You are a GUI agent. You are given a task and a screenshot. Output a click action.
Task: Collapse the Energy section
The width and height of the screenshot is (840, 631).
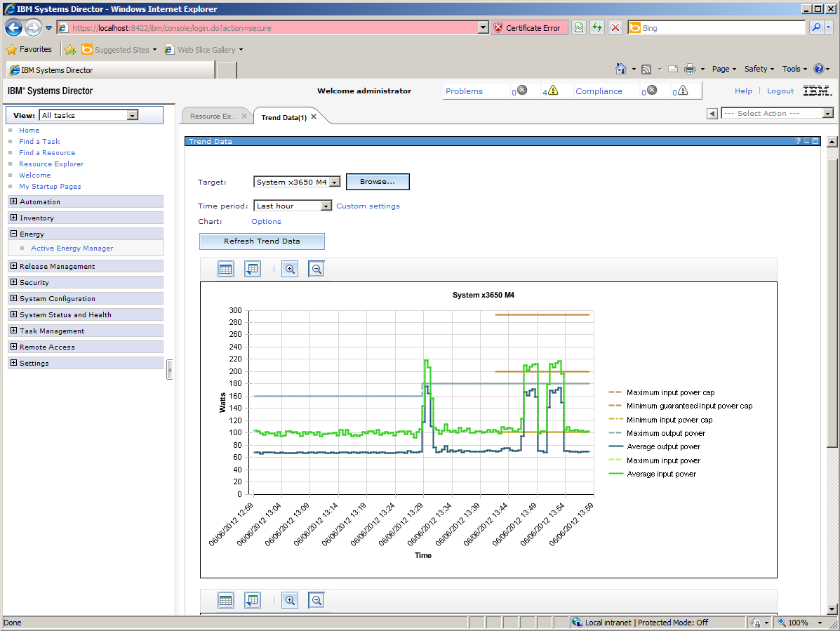tap(14, 234)
